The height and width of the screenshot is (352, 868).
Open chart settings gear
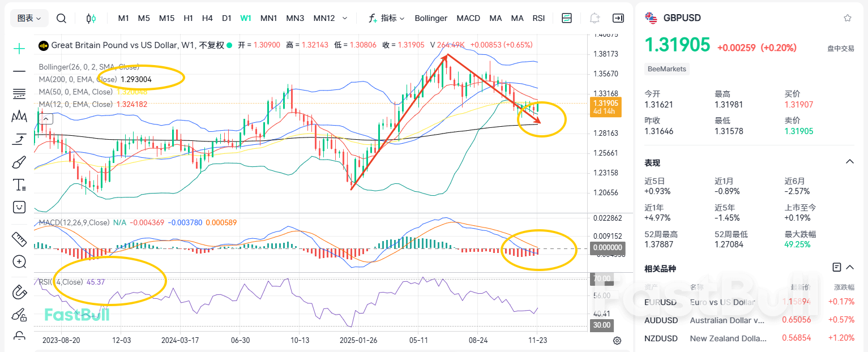click(617, 340)
